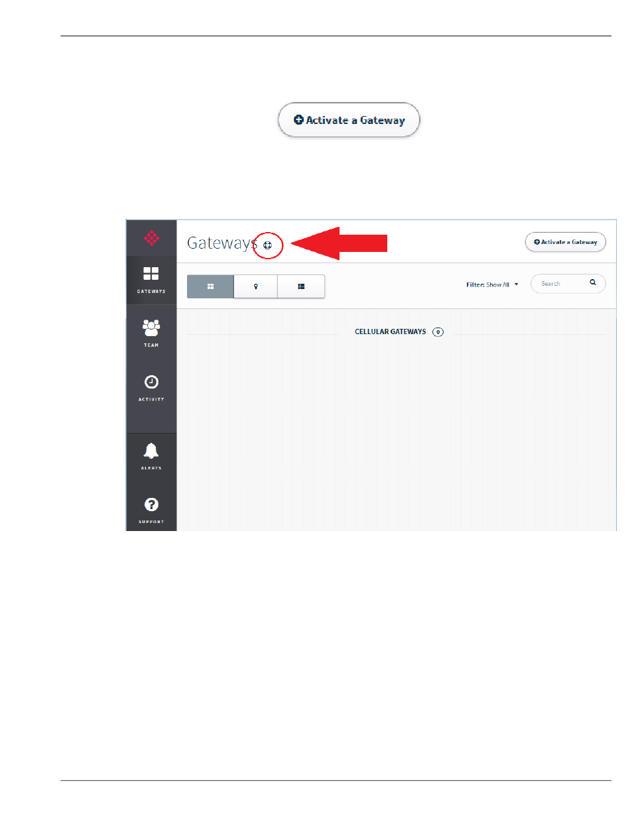Viewport: 630px width, 840px height.
Task: Click inside the Search field
Action: [x=568, y=284]
